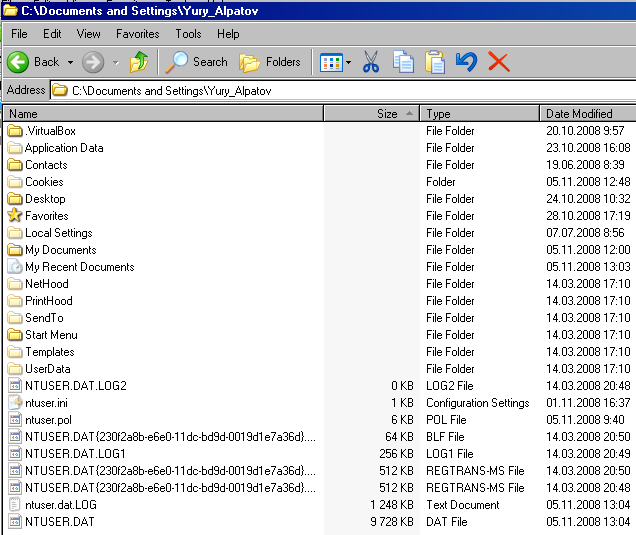Viewport: 636px width, 535px height.
Task: Click the Paste clipboard icon
Action: point(435,62)
